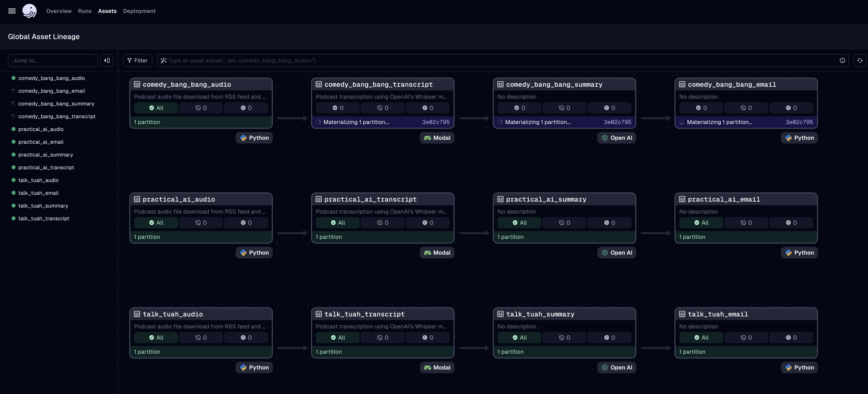This screenshot has height=394, width=868.
Task: Click the talk_tuah_transcript table icon
Action: 319,314
